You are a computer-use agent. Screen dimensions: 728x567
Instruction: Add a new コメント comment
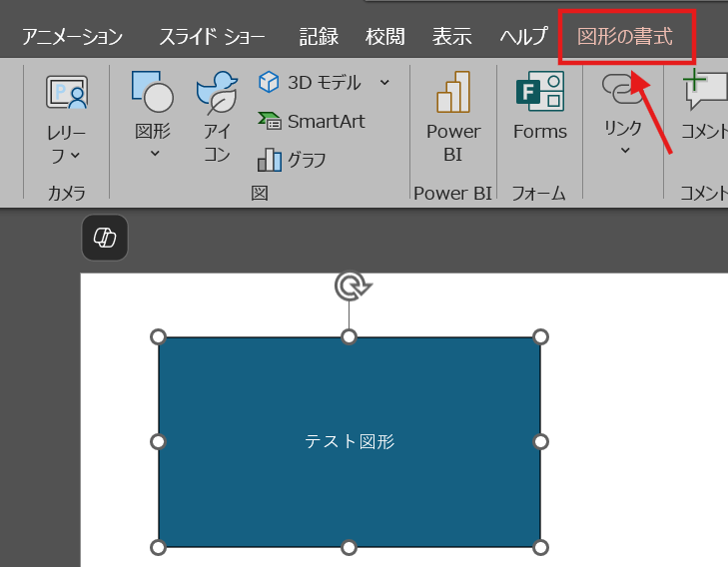[x=704, y=106]
